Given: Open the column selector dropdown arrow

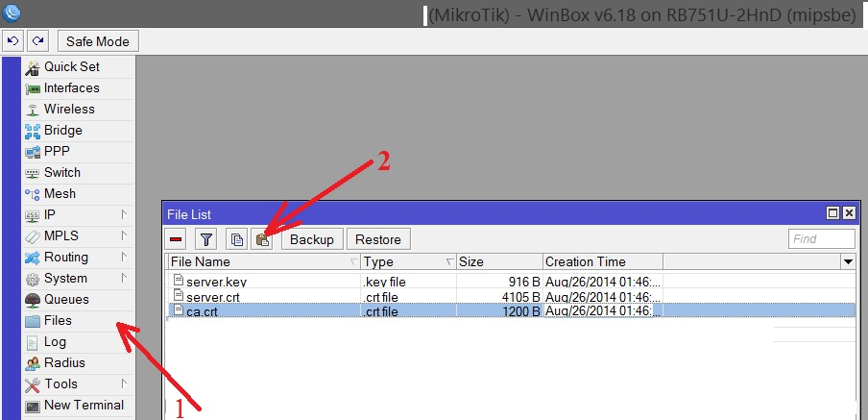Looking at the screenshot, I should coord(848,261).
